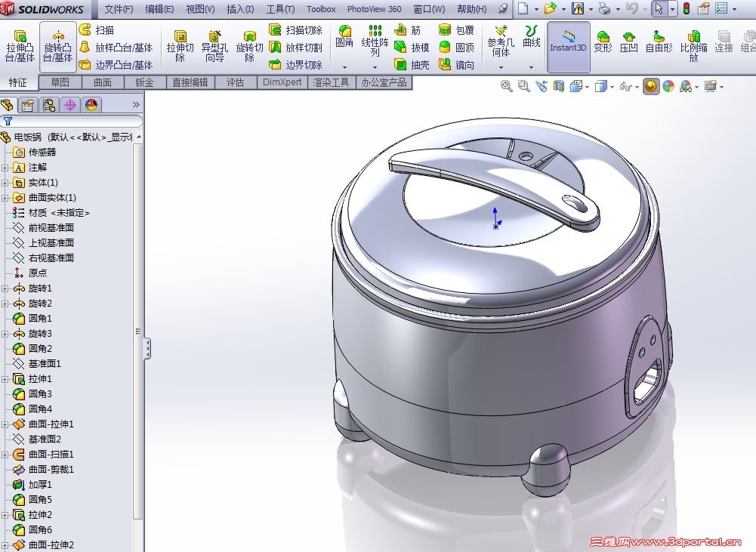Toggle RealView graphics golden sphere button

point(651,87)
